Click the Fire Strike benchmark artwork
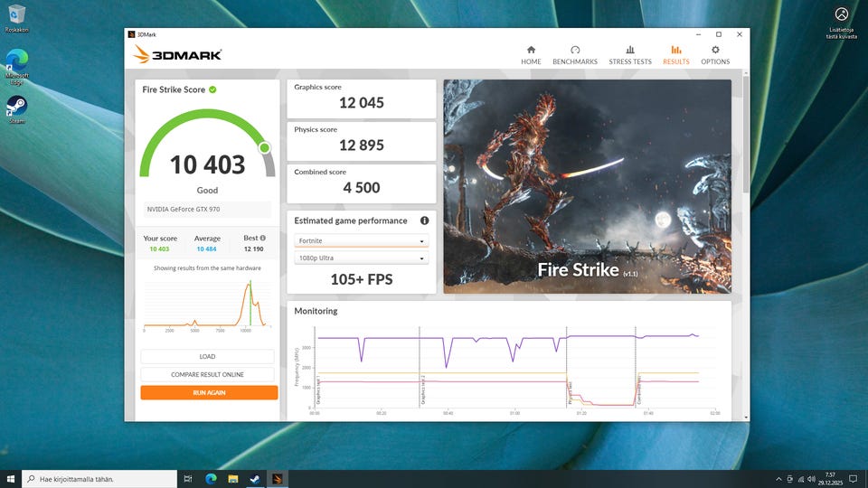The width and height of the screenshot is (868, 488). coord(587,186)
